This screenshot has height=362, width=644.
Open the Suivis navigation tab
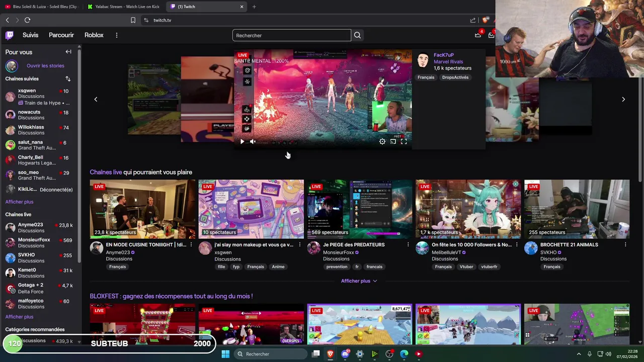point(30,35)
